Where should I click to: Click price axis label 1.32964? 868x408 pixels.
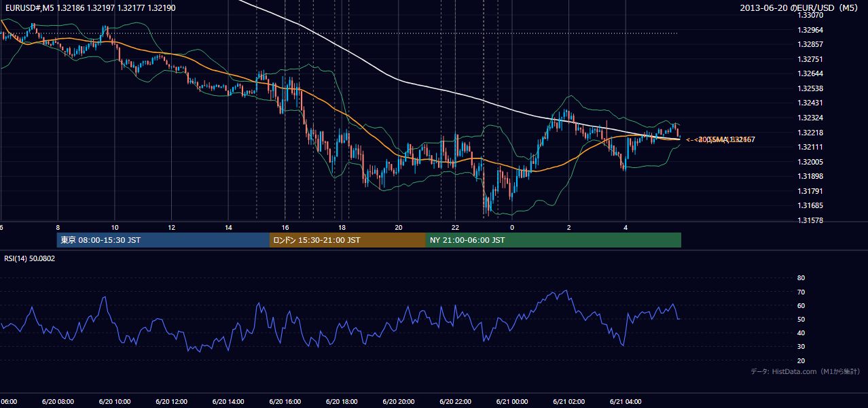[x=811, y=30]
